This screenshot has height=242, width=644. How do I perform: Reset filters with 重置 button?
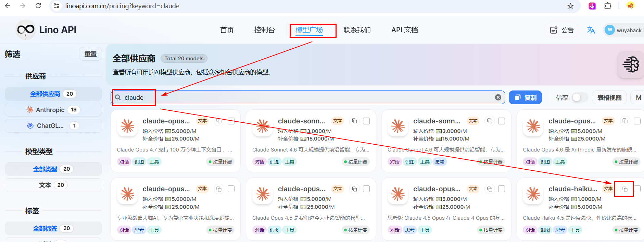pos(90,54)
